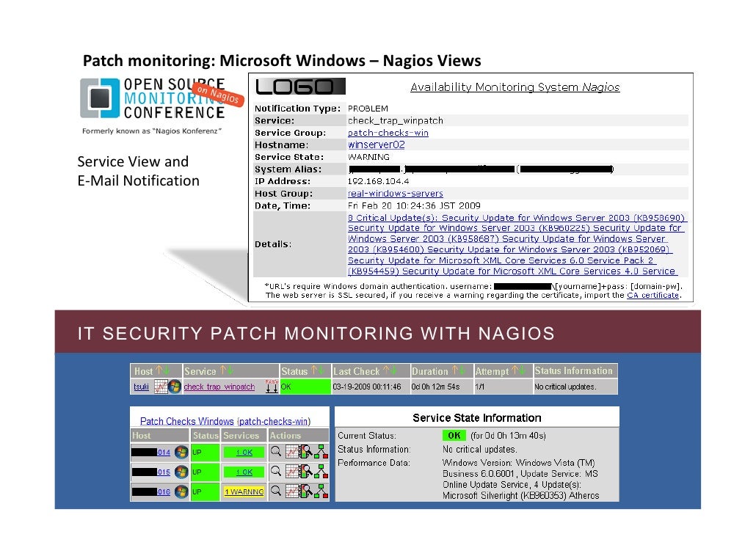This screenshot has height=534, width=756.
Task: Open magnifier extended info for host 016
Action: [276, 491]
